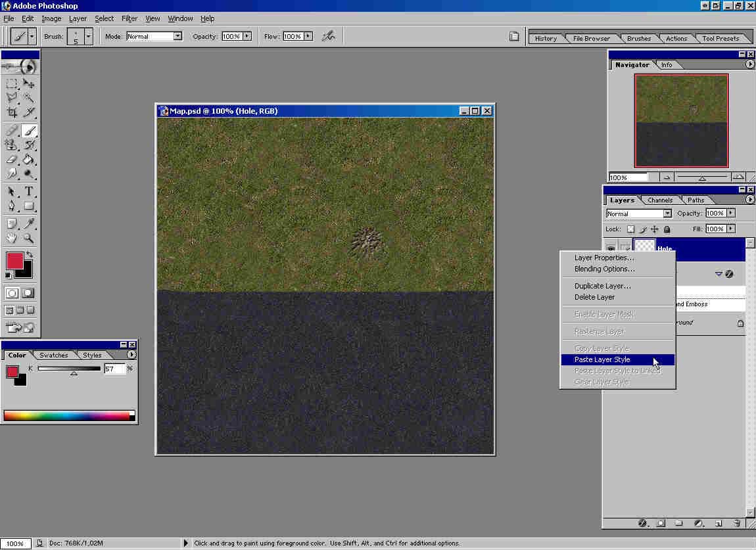
Task: Switch to the Hand tool
Action: (12, 239)
